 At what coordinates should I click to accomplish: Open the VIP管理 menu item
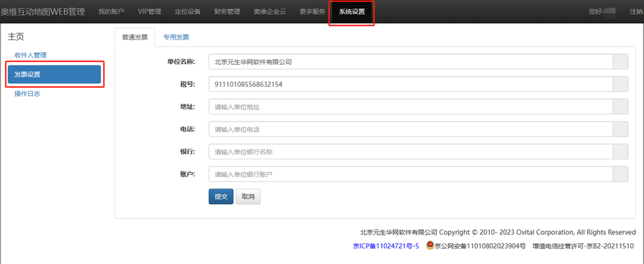click(150, 11)
